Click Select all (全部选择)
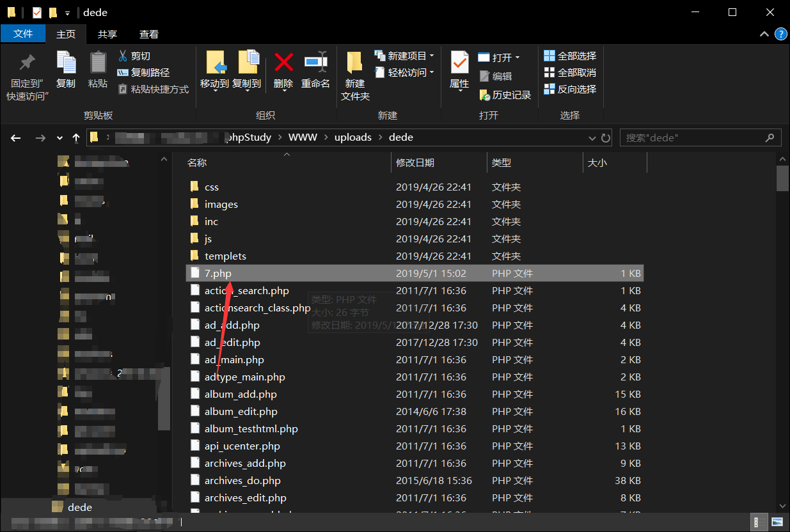Image resolution: width=790 pixels, height=532 pixels. [570, 56]
